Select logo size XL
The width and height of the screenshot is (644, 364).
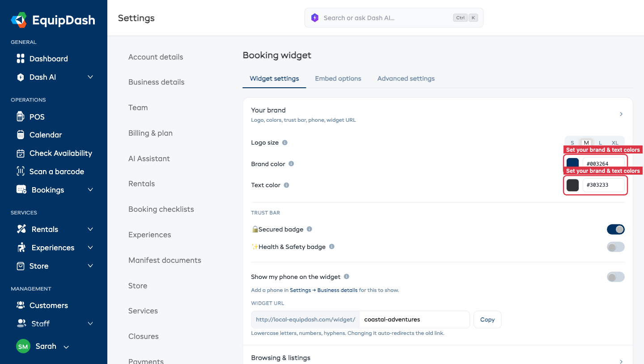(615, 143)
